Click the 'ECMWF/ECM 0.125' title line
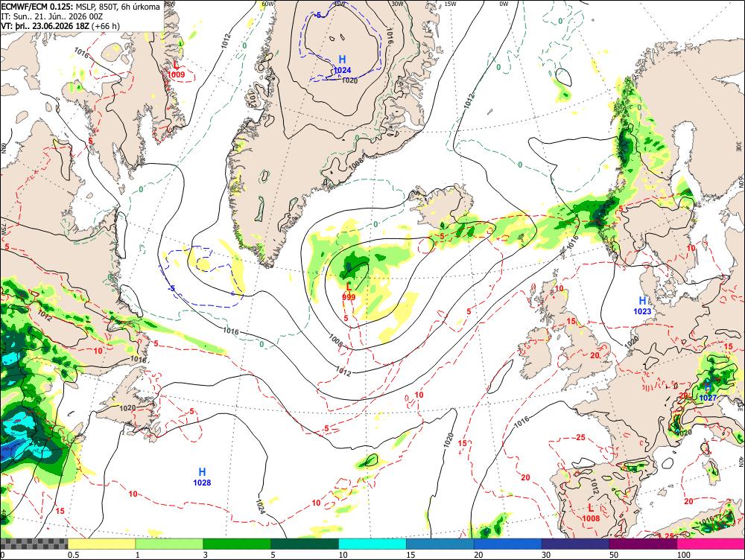The image size is (745, 560). (80, 7)
